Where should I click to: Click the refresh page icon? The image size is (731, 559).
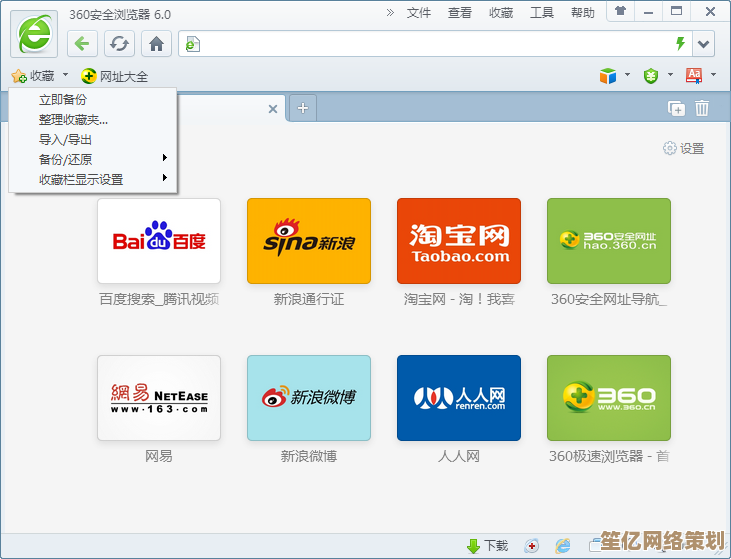pos(120,44)
